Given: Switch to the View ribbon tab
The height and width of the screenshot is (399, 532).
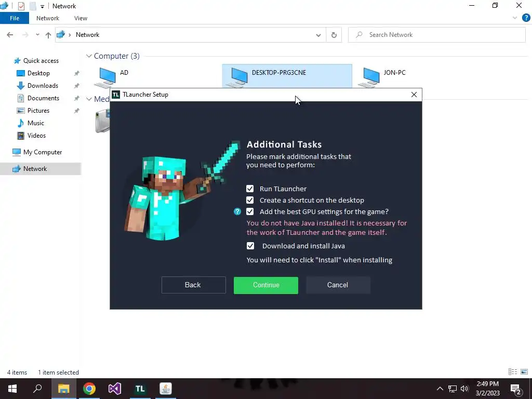Looking at the screenshot, I should 81,18.
